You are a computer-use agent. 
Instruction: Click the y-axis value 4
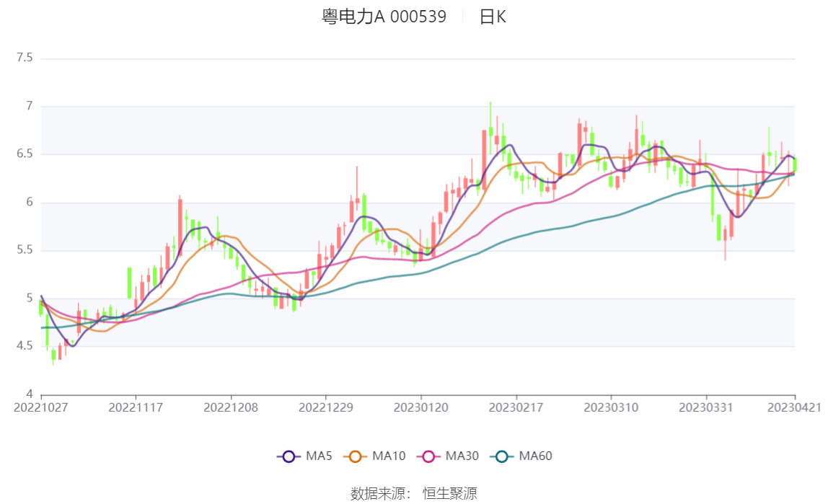[x=30, y=394]
